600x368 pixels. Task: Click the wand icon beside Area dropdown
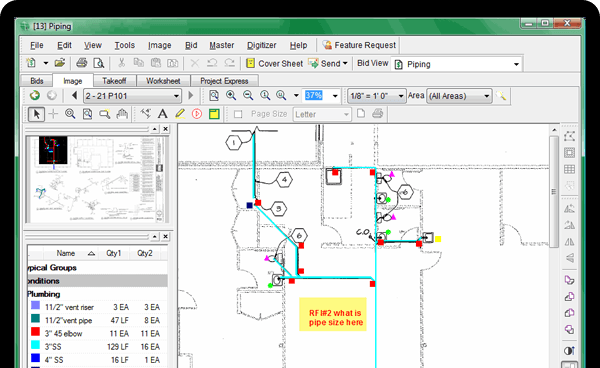point(501,95)
